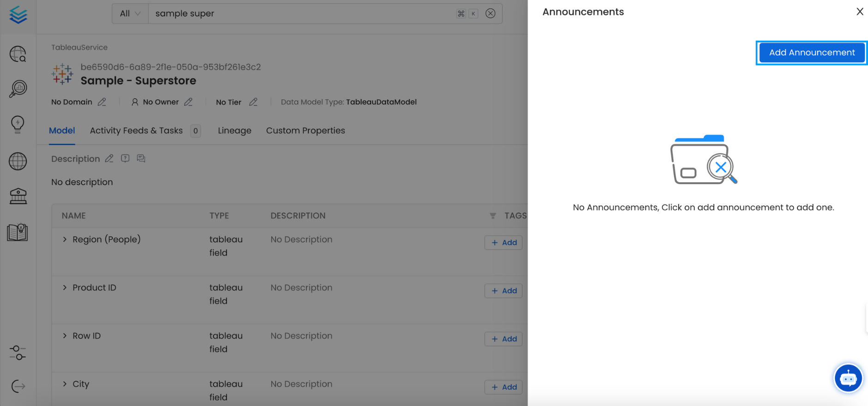Viewport: 868px width, 406px height.
Task: Close the Announcements panel
Action: pos(860,12)
